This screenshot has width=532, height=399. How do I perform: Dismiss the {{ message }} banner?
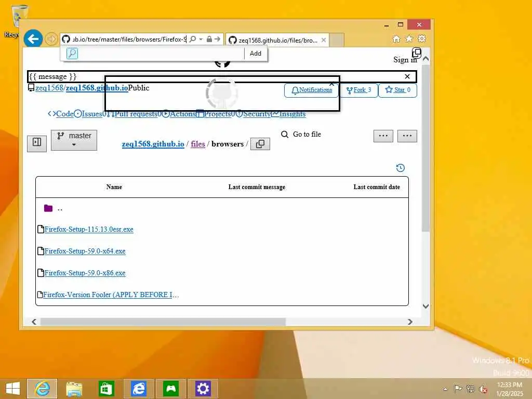click(407, 76)
